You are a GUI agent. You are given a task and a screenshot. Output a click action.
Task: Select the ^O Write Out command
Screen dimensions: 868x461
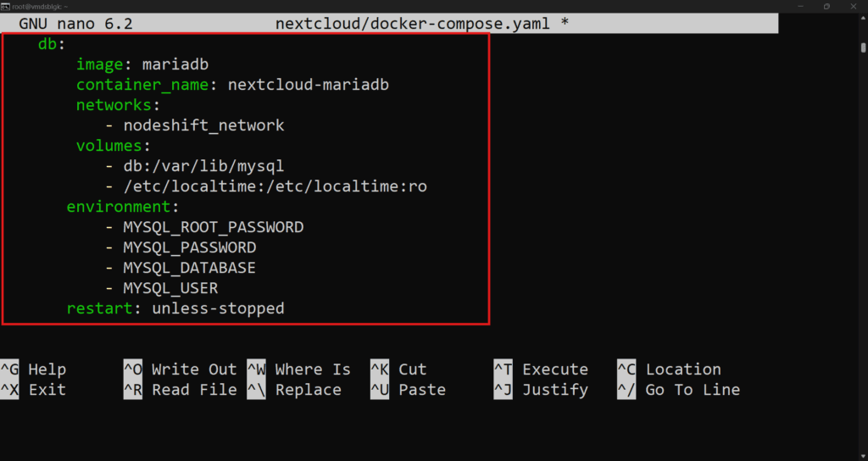click(x=181, y=369)
